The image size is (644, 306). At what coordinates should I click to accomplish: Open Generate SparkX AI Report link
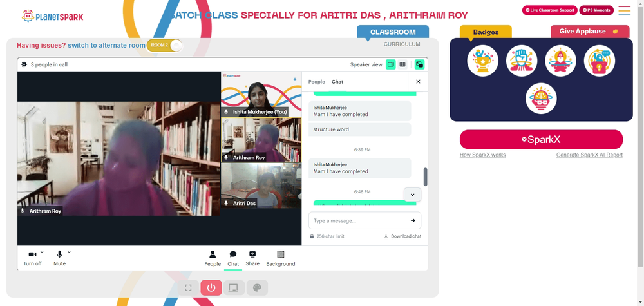click(589, 155)
